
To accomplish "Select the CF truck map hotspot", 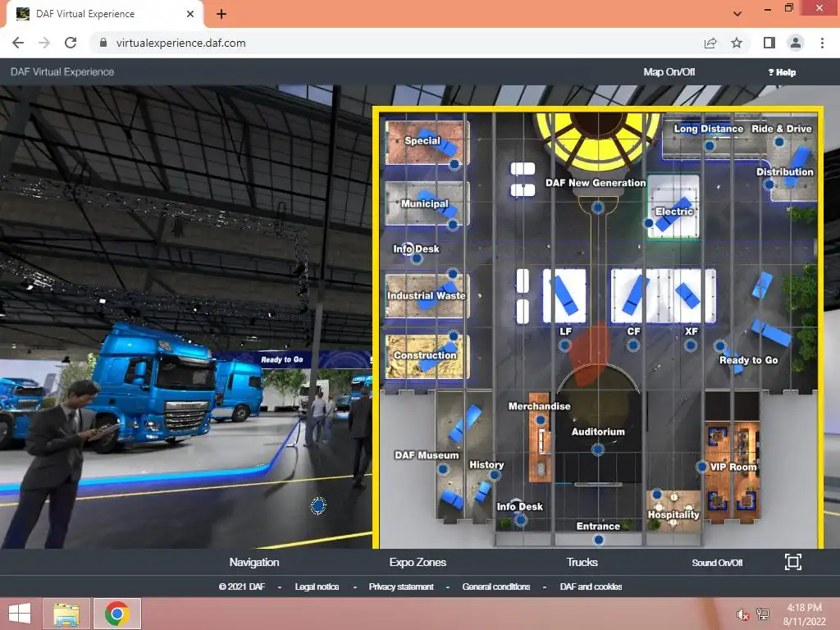I will coord(633,345).
